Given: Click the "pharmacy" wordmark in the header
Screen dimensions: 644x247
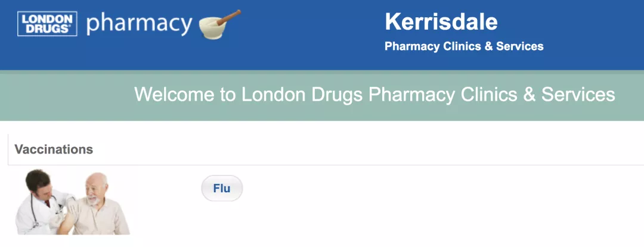Looking at the screenshot, I should click(x=139, y=24).
